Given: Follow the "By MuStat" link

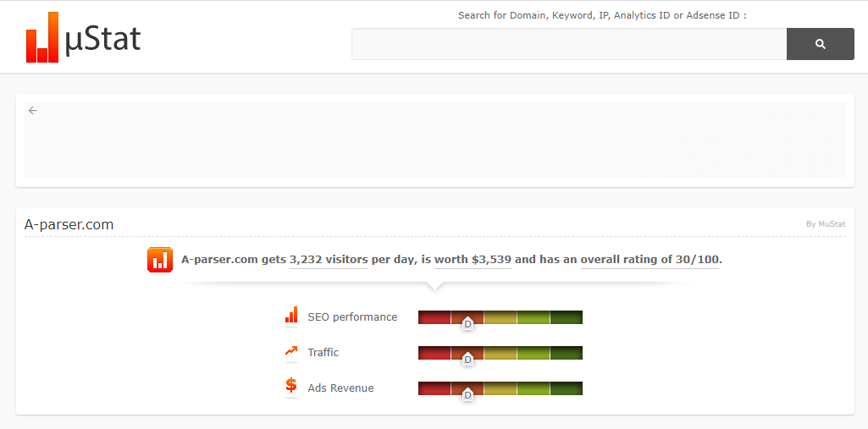Looking at the screenshot, I should tap(825, 224).
